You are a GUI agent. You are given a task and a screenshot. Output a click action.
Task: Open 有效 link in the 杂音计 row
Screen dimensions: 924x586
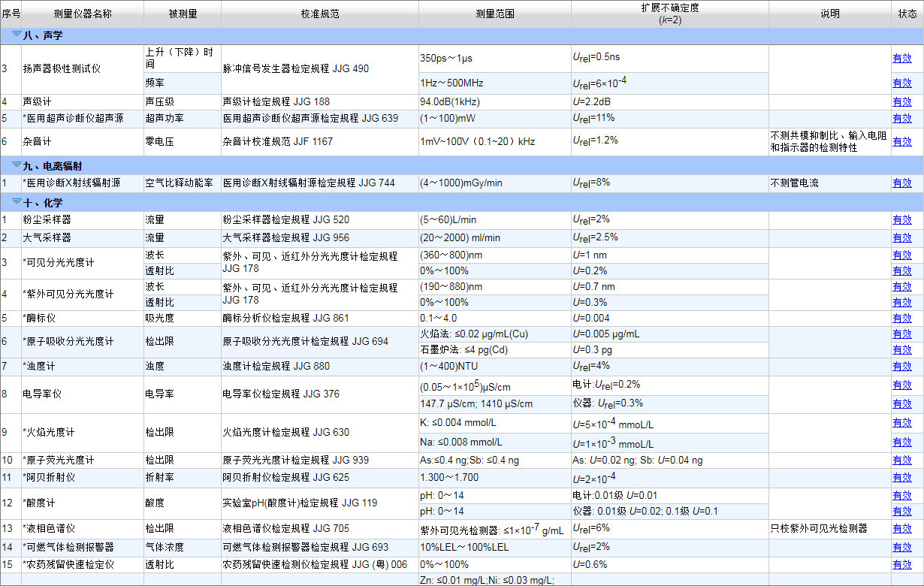point(901,141)
